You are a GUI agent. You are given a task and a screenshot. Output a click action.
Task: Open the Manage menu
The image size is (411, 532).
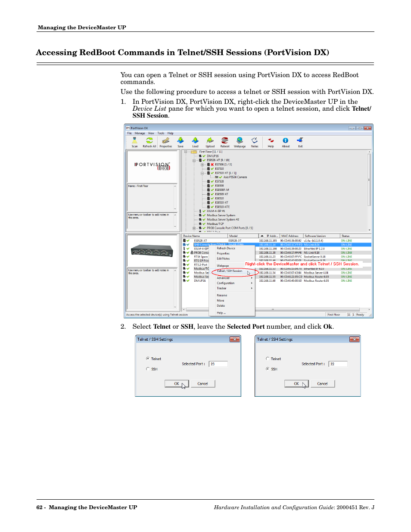click(140, 134)
